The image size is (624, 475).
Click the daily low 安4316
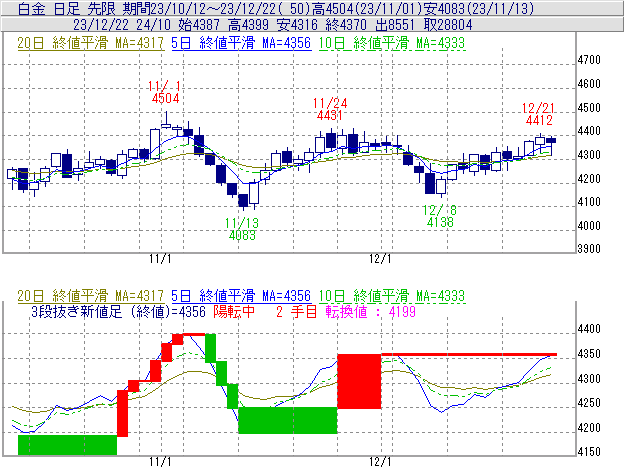point(297,25)
